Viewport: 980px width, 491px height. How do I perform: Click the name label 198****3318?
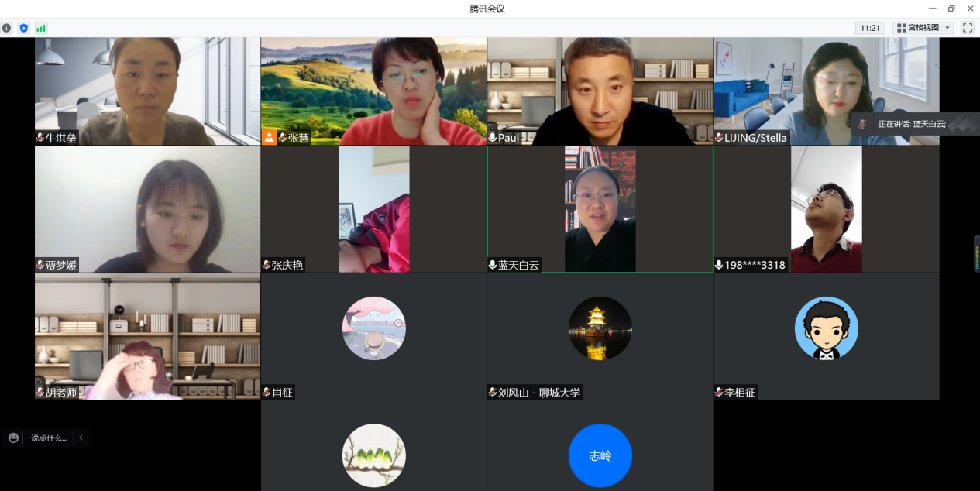[x=755, y=265]
